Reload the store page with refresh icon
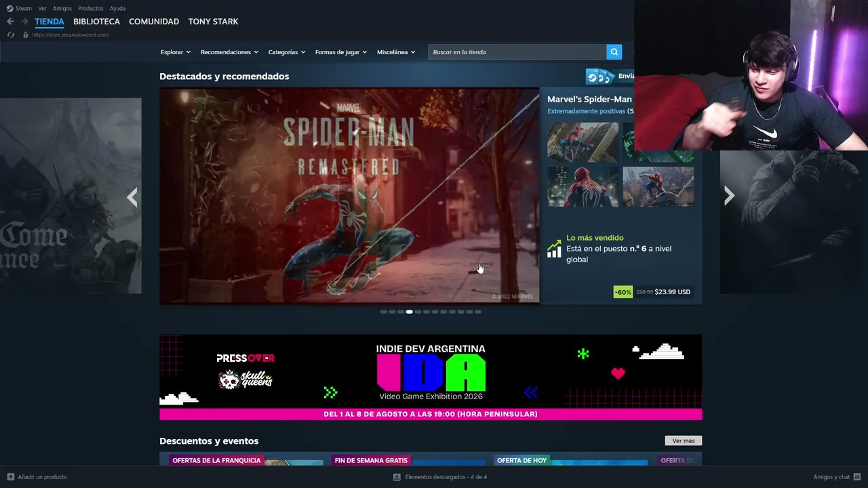868x488 pixels. [10, 35]
